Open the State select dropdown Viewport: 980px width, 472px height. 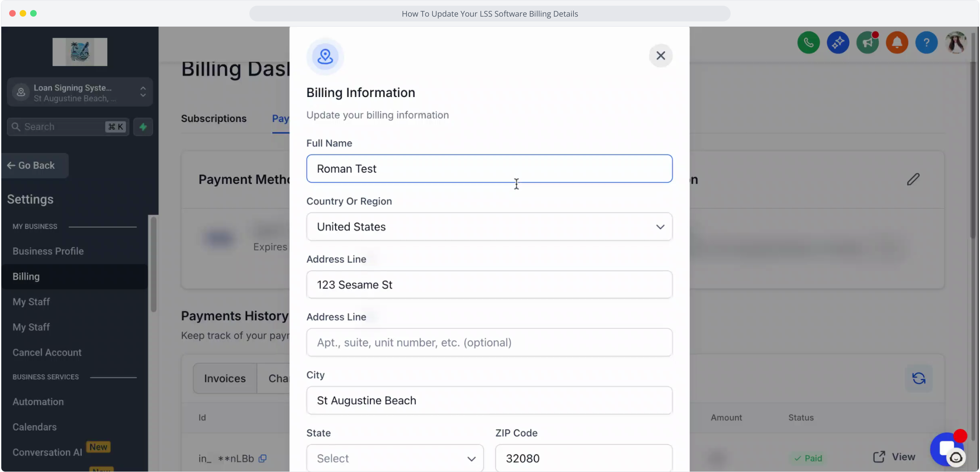coord(395,458)
